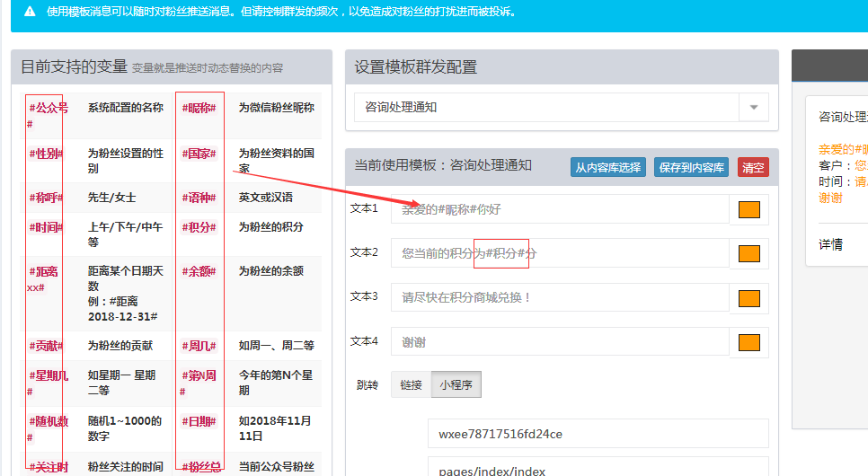
Task: Click the #积分# variable in variable table
Action: coord(199,227)
